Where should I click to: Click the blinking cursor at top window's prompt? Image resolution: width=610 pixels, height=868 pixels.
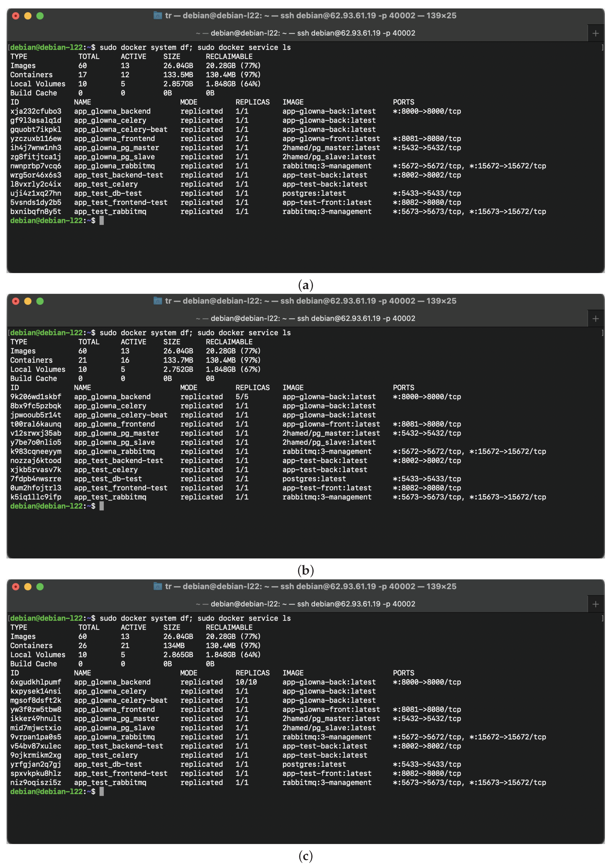pos(101,221)
